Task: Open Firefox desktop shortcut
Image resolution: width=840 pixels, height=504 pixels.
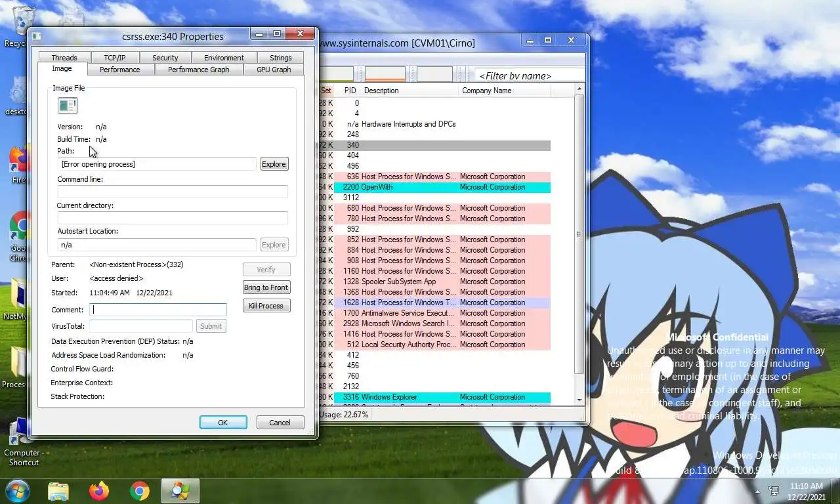Action: point(18,165)
